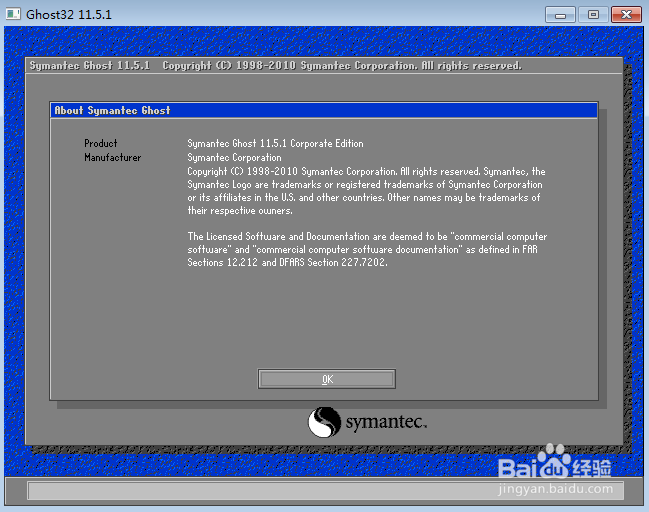Click the empty status bar field at bottom
The width and height of the screenshot is (649, 512).
[325, 490]
